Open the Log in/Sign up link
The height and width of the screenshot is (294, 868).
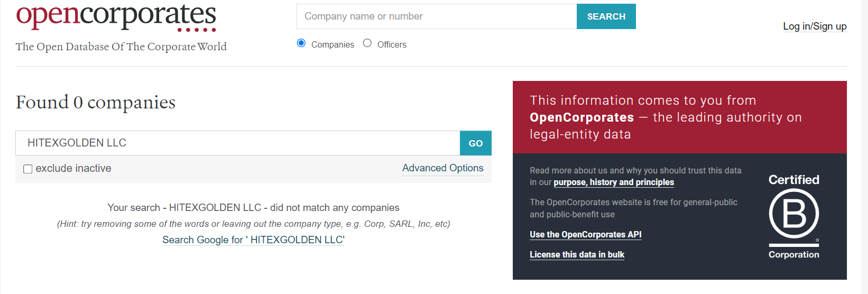(815, 26)
